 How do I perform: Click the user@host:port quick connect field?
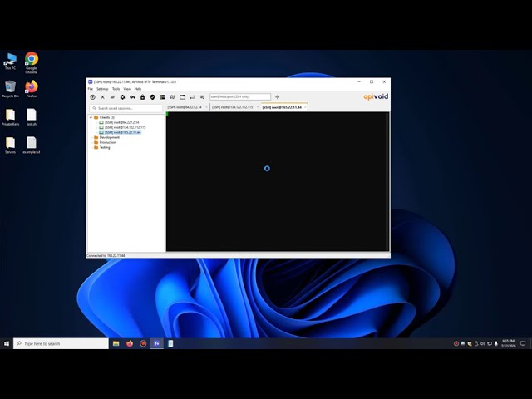point(240,97)
